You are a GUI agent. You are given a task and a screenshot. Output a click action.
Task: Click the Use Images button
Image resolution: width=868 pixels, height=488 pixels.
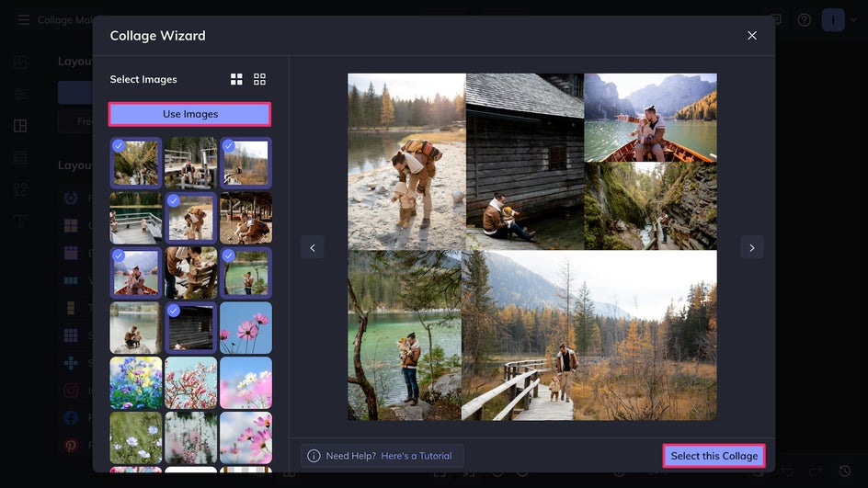pyautogui.click(x=189, y=114)
